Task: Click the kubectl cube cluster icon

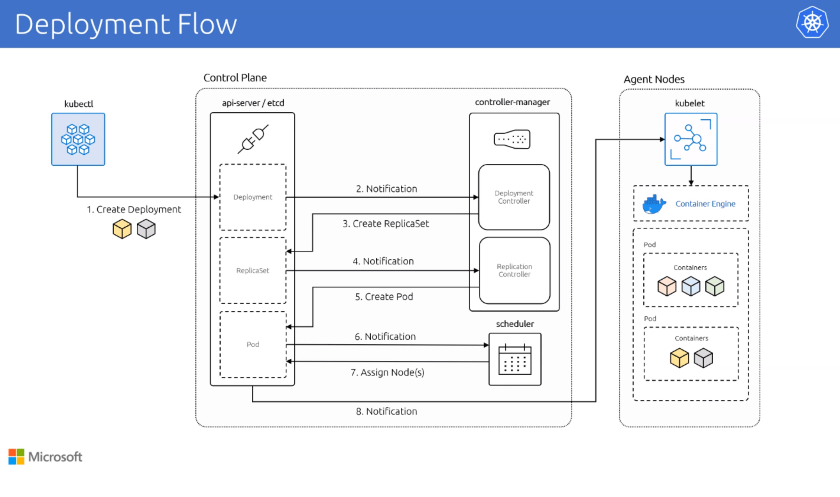Action: 76,138
